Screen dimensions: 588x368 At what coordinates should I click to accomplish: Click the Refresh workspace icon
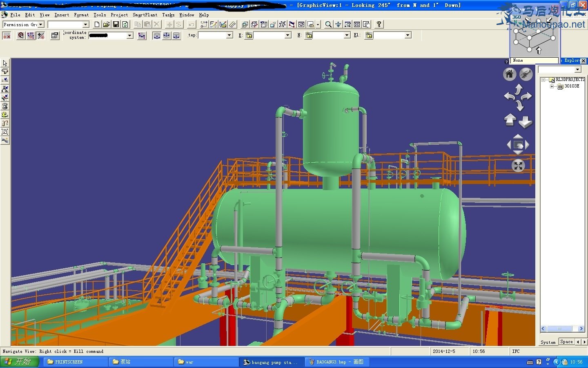point(125,25)
